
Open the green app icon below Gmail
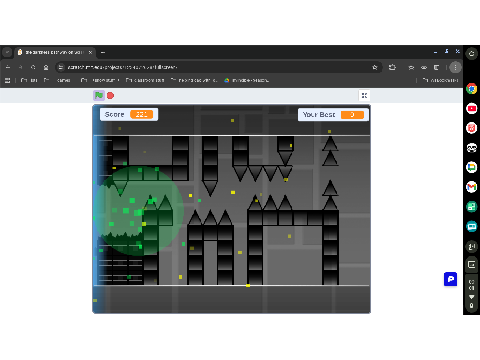(471, 207)
